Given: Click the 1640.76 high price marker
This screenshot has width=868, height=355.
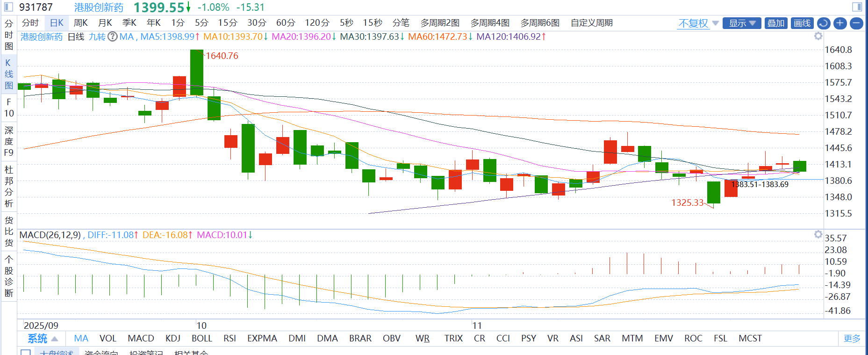Looking at the screenshot, I should (222, 56).
